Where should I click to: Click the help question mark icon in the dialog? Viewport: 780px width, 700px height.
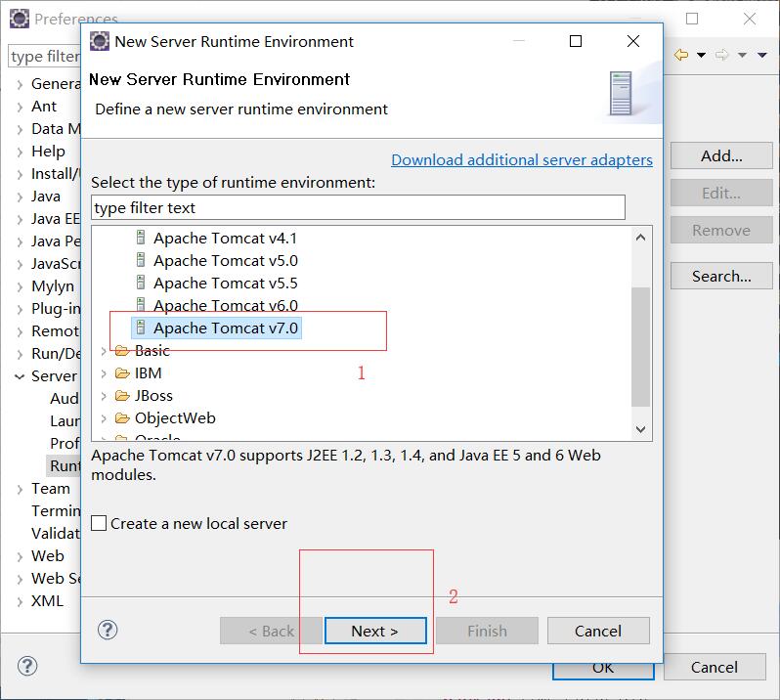[x=108, y=630]
